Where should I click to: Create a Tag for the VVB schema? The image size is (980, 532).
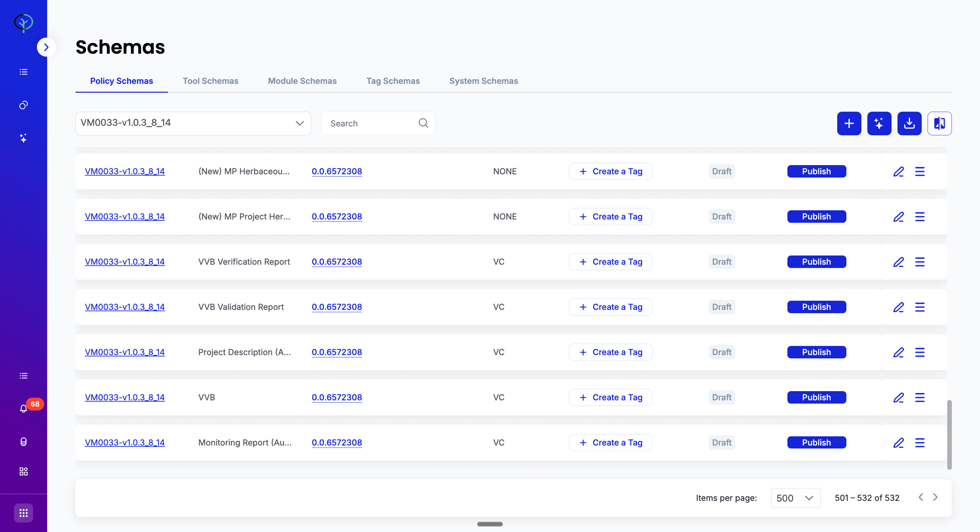click(610, 398)
